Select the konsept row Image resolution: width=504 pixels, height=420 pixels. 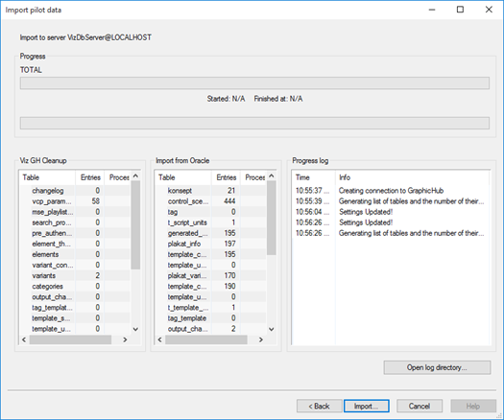(211, 191)
